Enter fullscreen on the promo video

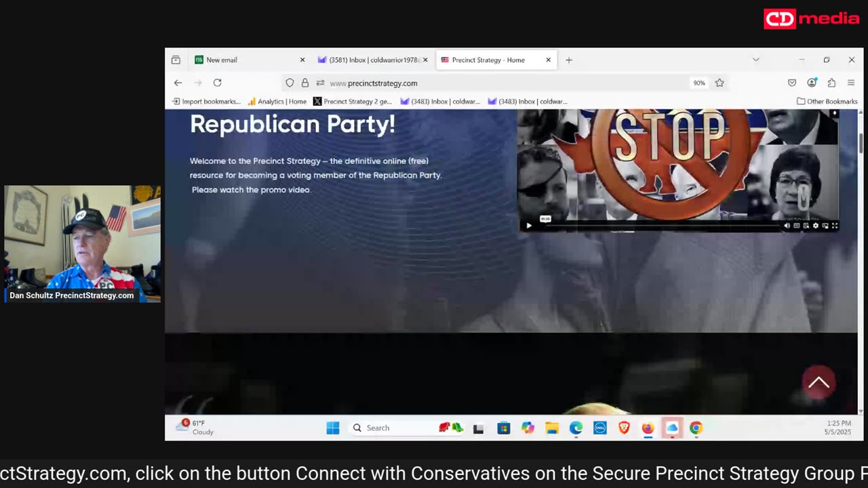(835, 226)
